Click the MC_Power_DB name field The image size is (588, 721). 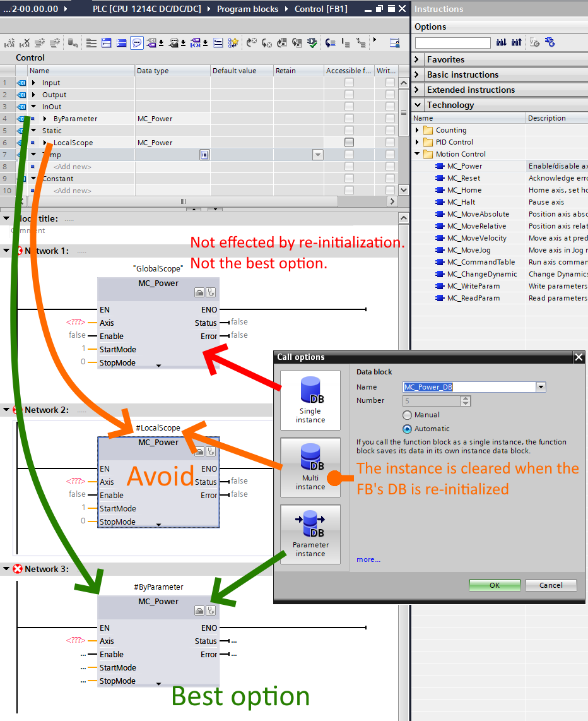click(469, 387)
